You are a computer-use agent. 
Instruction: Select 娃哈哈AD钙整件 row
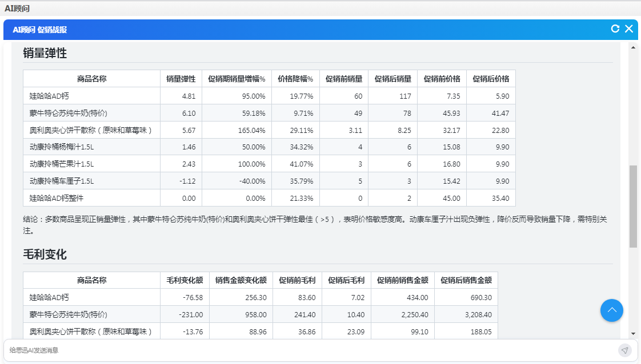tap(270, 199)
